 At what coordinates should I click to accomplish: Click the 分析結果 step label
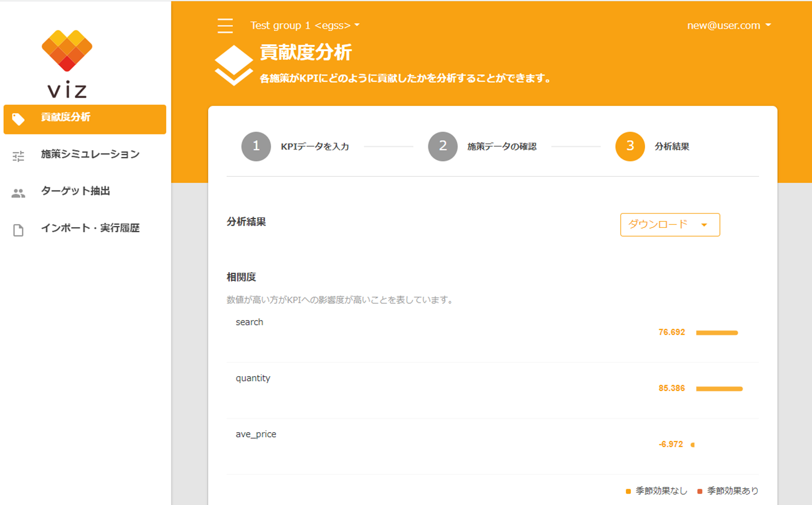672,147
